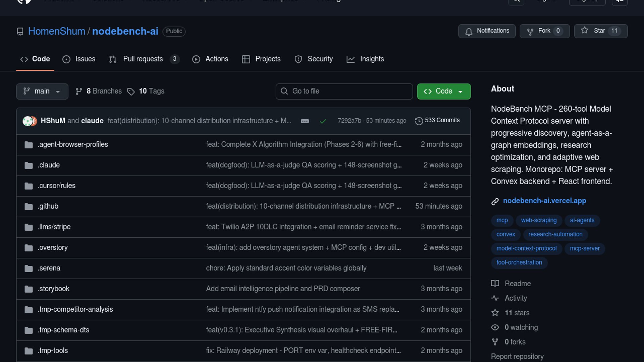
Task: Click the commit history clock icon
Action: coord(419,121)
